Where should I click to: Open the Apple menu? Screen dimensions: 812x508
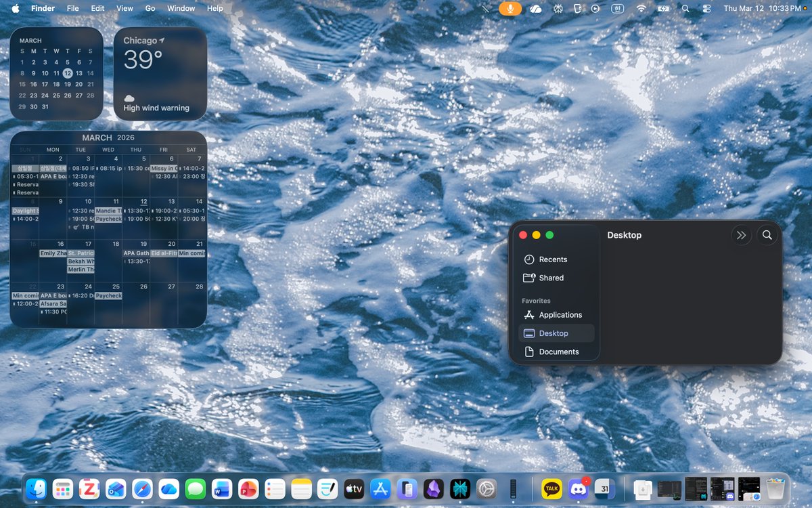coord(16,8)
